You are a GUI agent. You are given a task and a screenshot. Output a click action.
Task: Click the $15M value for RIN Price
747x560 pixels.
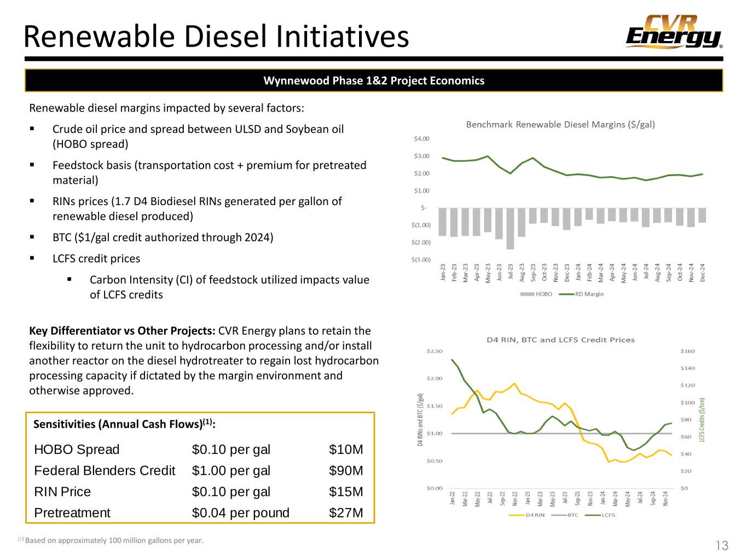(x=345, y=492)
